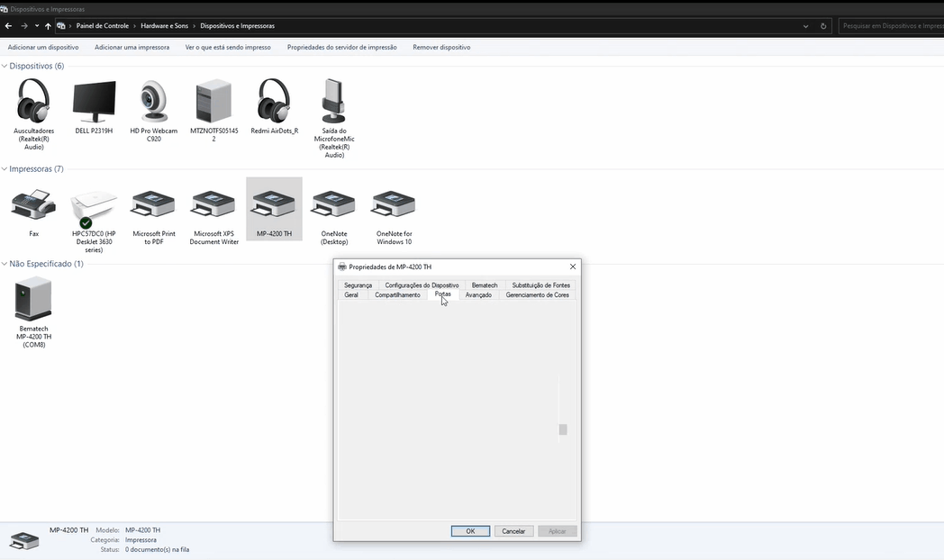Open the Gerenciamento de Cores tab

click(x=537, y=294)
